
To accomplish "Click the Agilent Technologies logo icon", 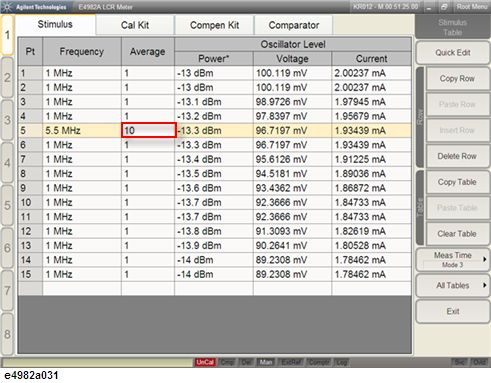I will click(x=7, y=7).
